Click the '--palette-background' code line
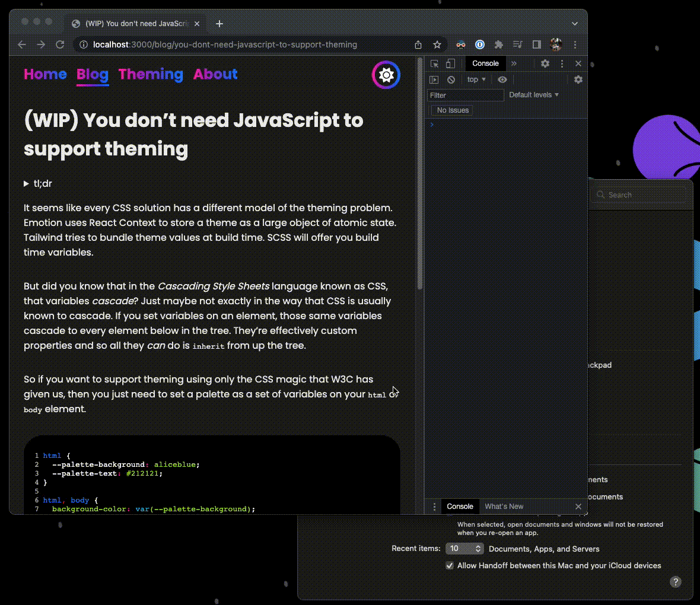 pos(126,464)
